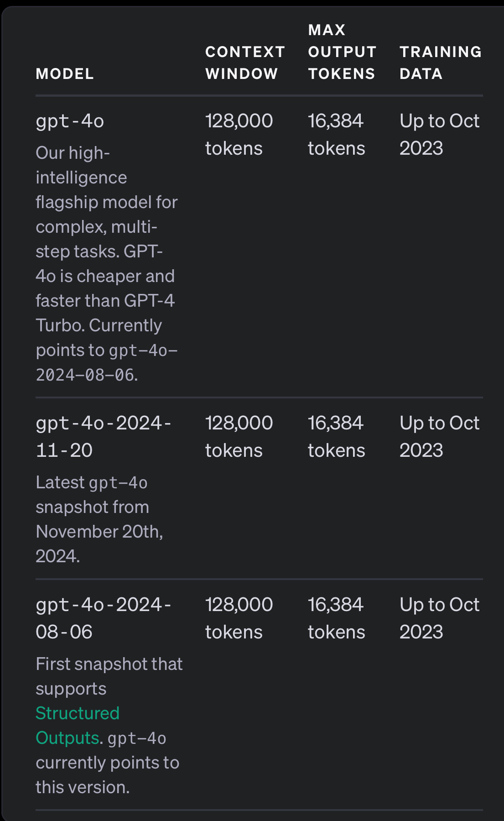The image size is (504, 821).
Task: Click training data value for gpt-4o-2024-11-20
Action: pos(439,437)
